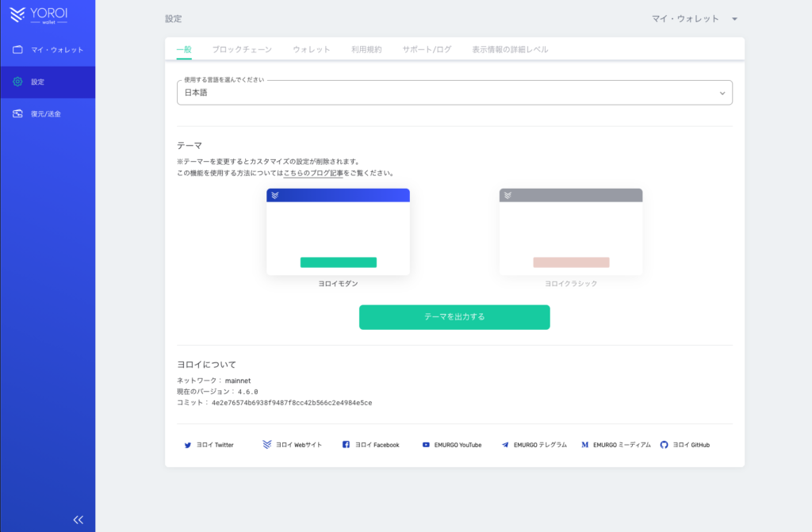Image resolution: width=812 pixels, height=532 pixels.
Task: Open the 表示情報の詳細レベル tab
Action: point(510,49)
